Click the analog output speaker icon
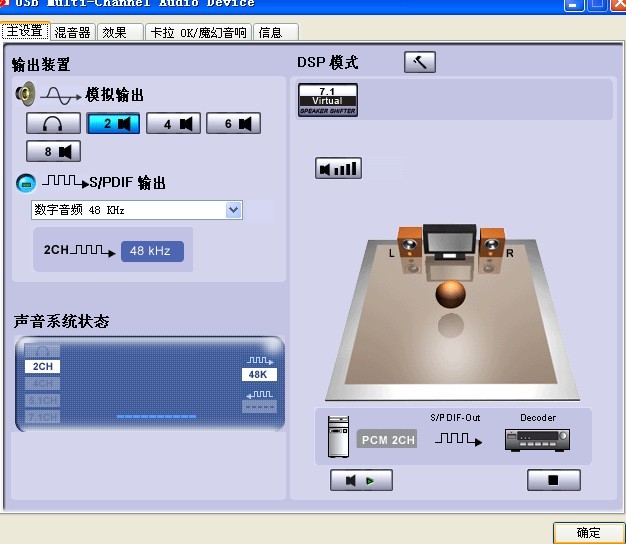 coord(26,94)
